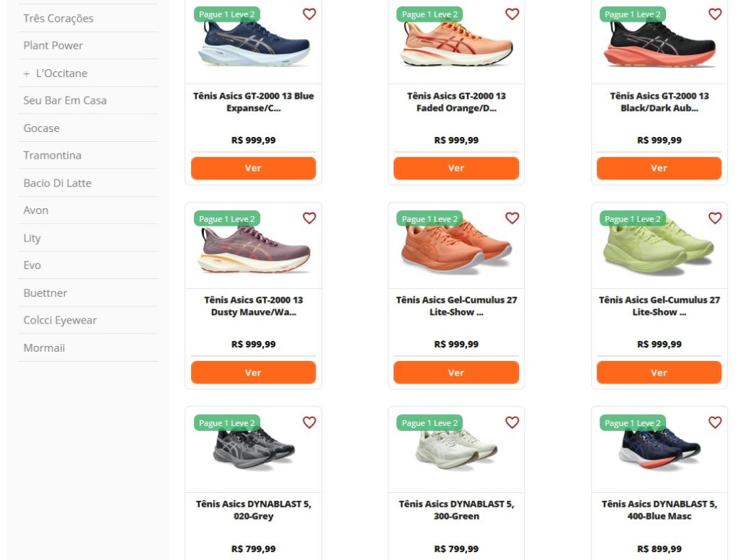The image size is (738, 560).
Task: Open the DYNABLAST 5 020-Grey shoe image
Action: click(x=254, y=450)
